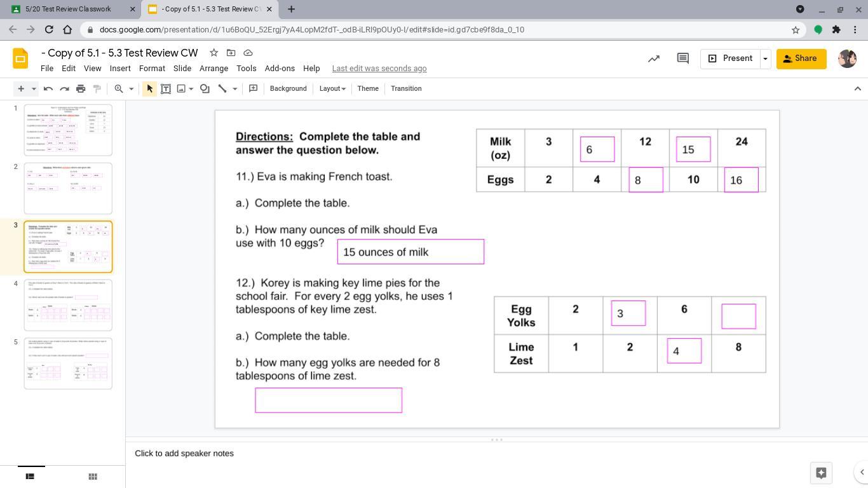The width and height of the screenshot is (868, 488).
Task: Hide the menus with the collapse chevron
Action: tap(857, 89)
